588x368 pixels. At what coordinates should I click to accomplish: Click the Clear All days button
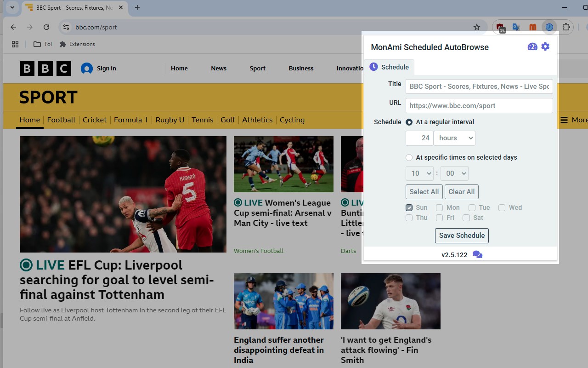point(462,192)
